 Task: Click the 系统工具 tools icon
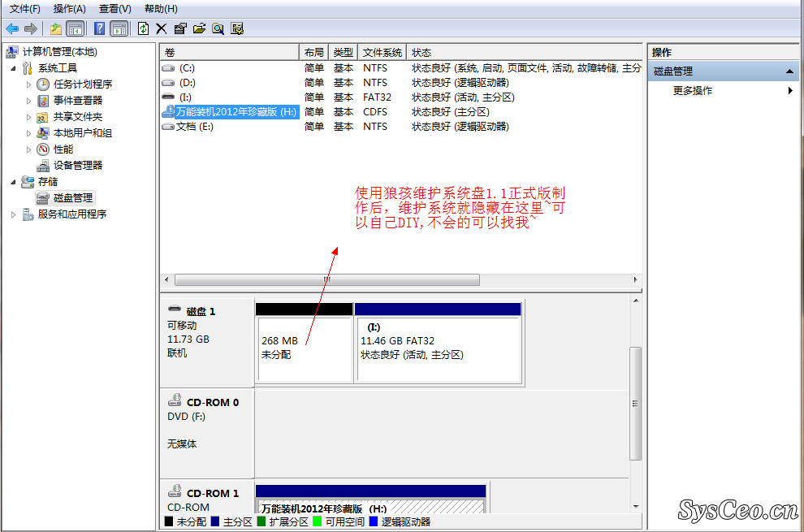[28, 67]
